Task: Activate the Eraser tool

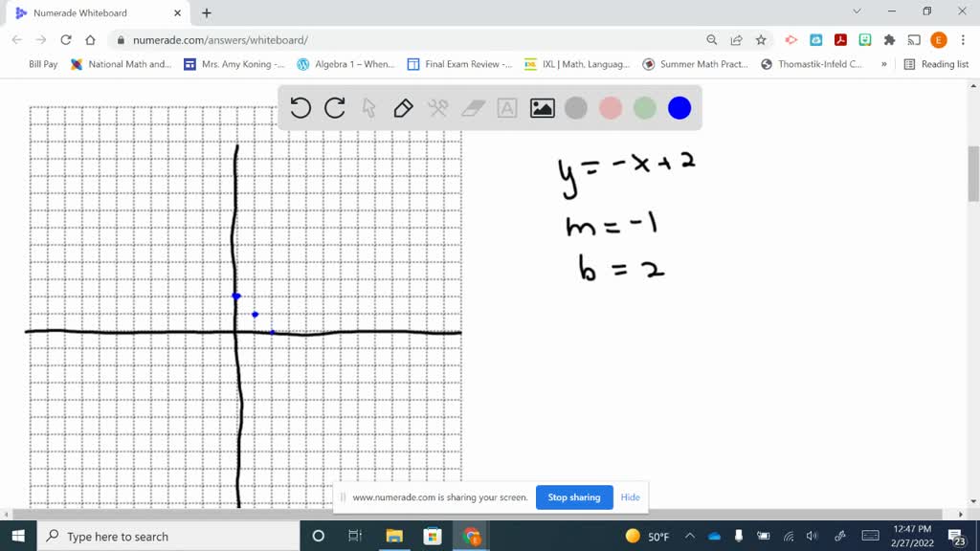Action: point(472,108)
